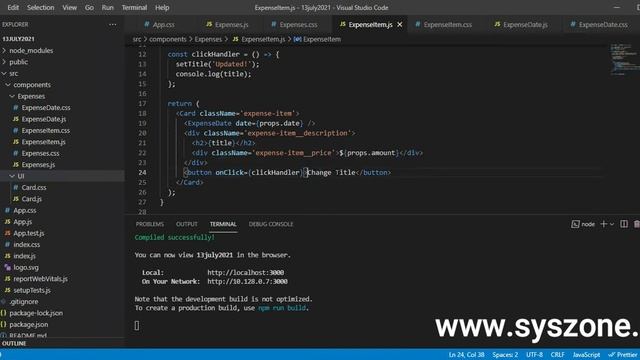640x360 pixels.
Task: Close the ExpenseItem.js tab
Action: (400, 24)
